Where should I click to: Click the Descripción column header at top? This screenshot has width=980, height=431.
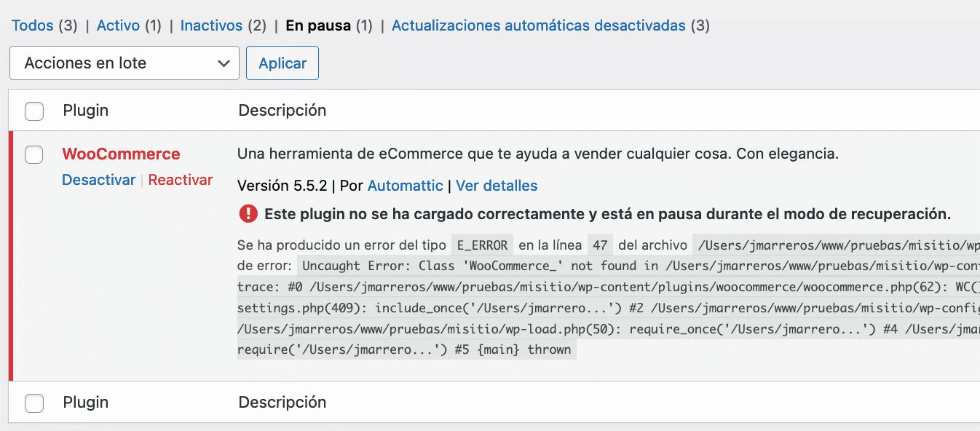click(282, 111)
